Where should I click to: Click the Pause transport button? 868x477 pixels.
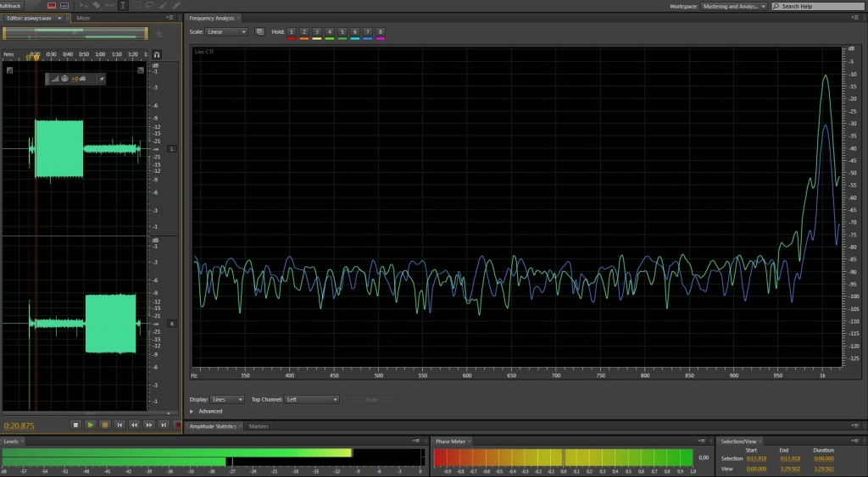click(105, 424)
